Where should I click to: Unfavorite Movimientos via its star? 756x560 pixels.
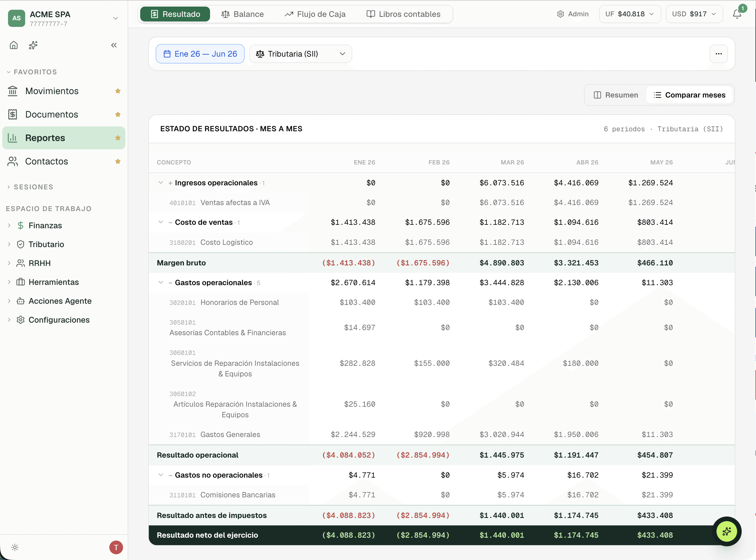click(118, 91)
